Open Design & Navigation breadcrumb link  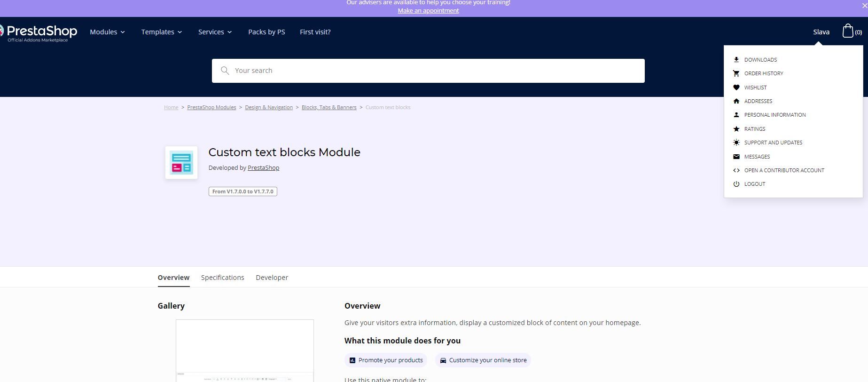[269, 107]
